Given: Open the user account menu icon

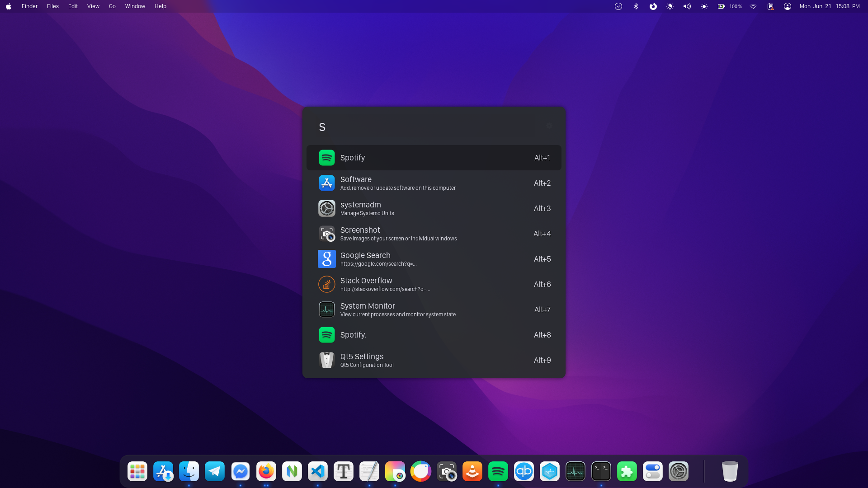Looking at the screenshot, I should pos(788,6).
